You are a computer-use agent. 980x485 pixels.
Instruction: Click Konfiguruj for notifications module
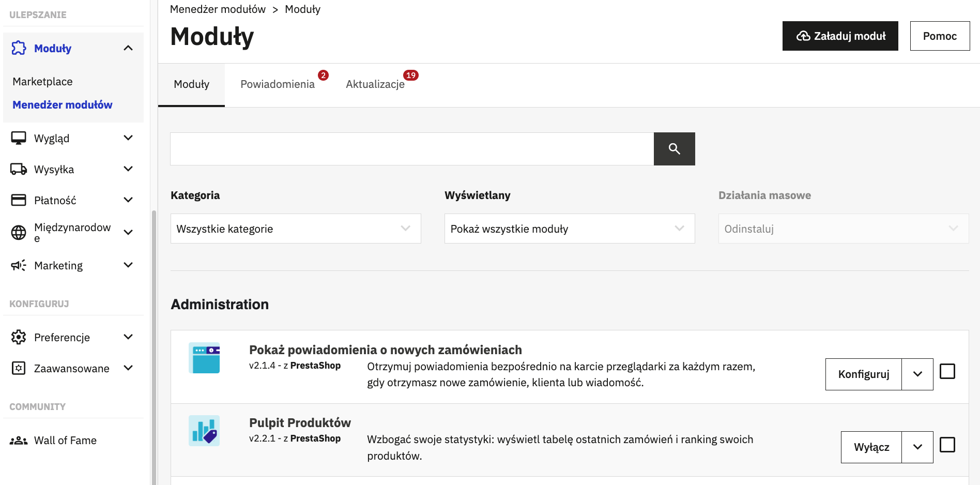pos(864,374)
